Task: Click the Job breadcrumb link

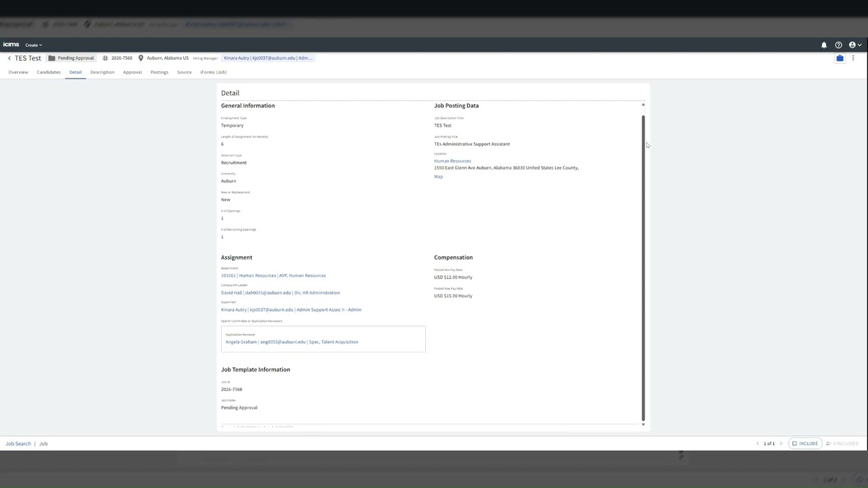Action: click(x=43, y=444)
